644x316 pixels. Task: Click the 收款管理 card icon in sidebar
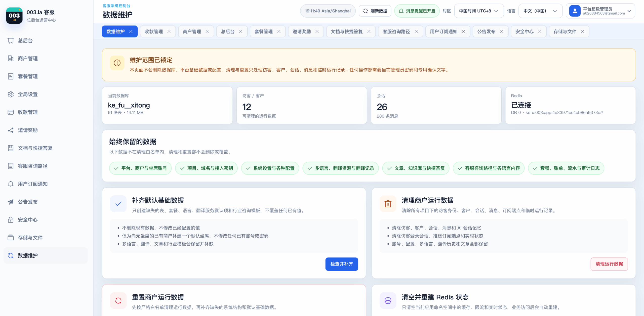11,112
